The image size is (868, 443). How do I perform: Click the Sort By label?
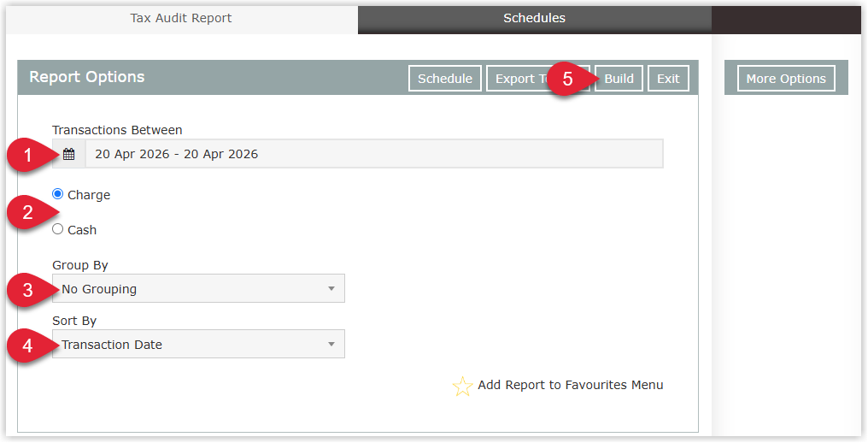74,321
